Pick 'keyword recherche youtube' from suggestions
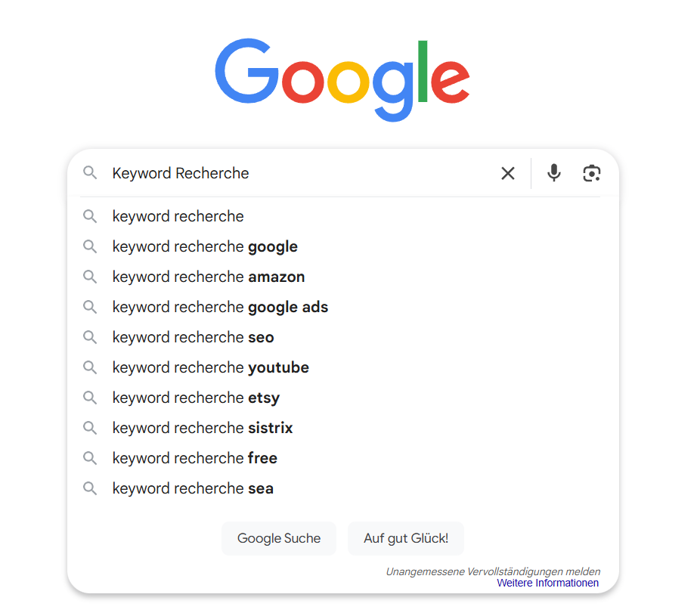The height and width of the screenshot is (616, 697). pos(210,367)
